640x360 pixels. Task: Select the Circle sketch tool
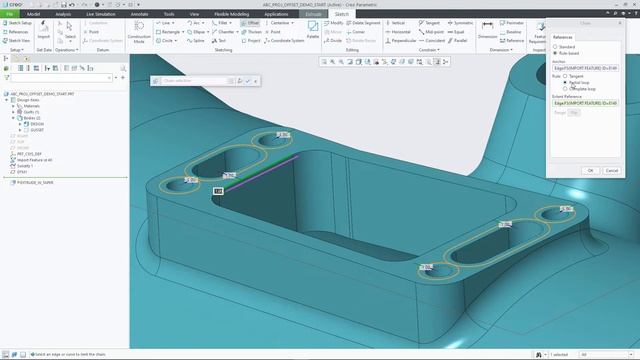164,41
